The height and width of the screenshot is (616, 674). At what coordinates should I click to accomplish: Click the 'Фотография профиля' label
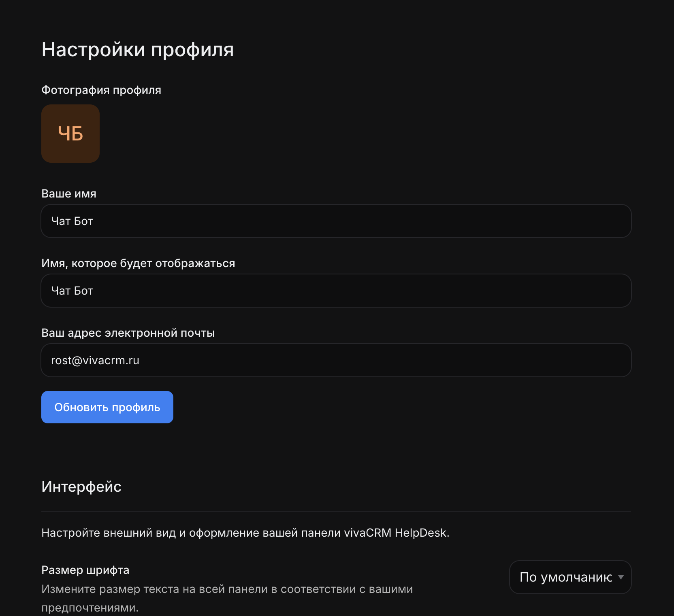point(101,90)
